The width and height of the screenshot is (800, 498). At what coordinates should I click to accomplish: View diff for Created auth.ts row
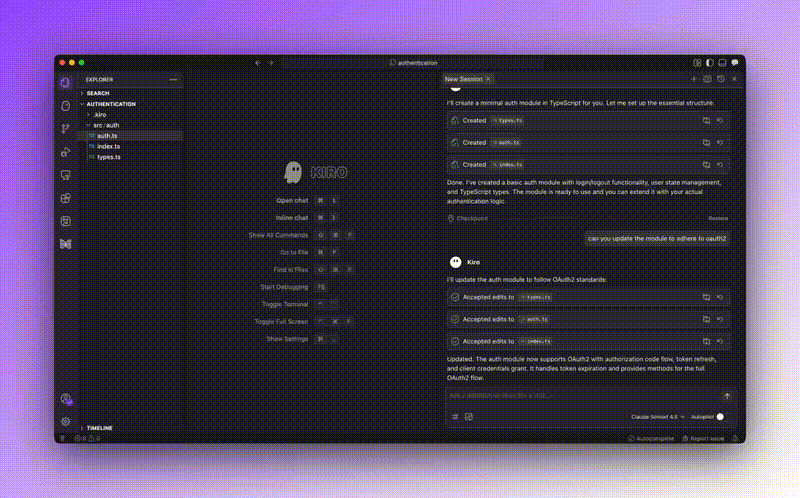[706, 143]
